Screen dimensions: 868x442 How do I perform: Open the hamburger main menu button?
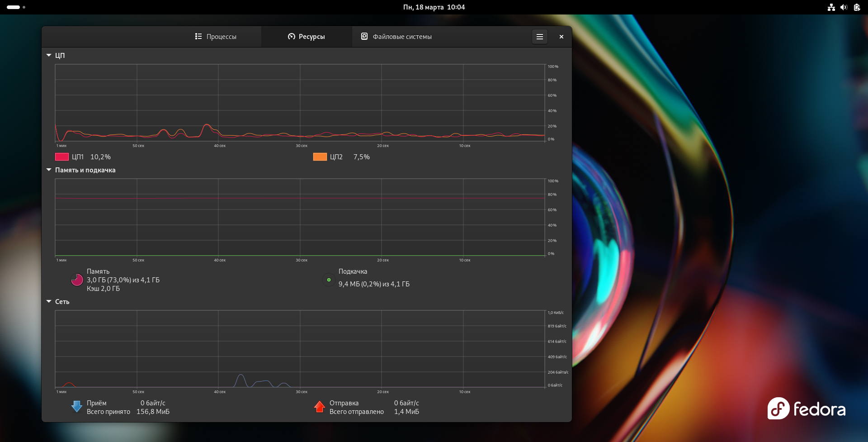click(539, 37)
